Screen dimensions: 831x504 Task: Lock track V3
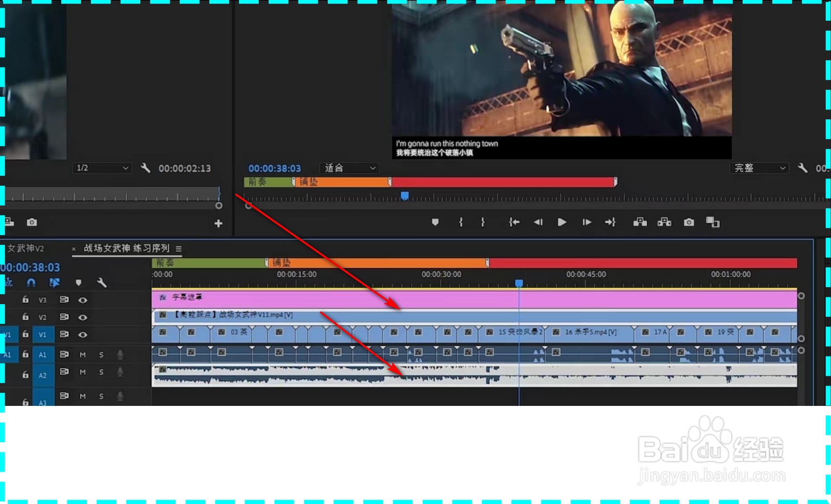click(25, 299)
